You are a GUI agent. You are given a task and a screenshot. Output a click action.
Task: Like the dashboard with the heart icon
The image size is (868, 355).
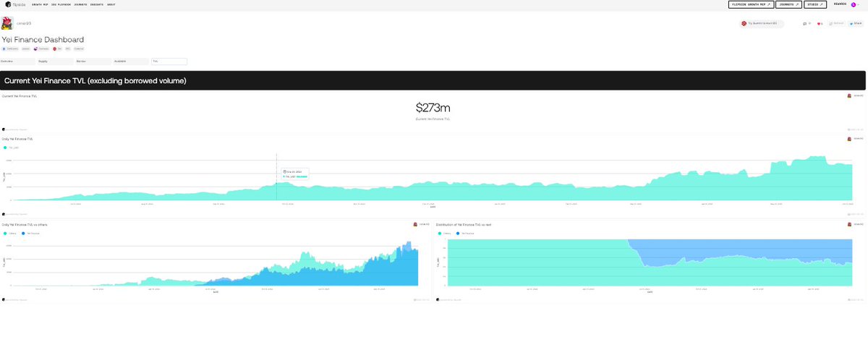tap(820, 23)
